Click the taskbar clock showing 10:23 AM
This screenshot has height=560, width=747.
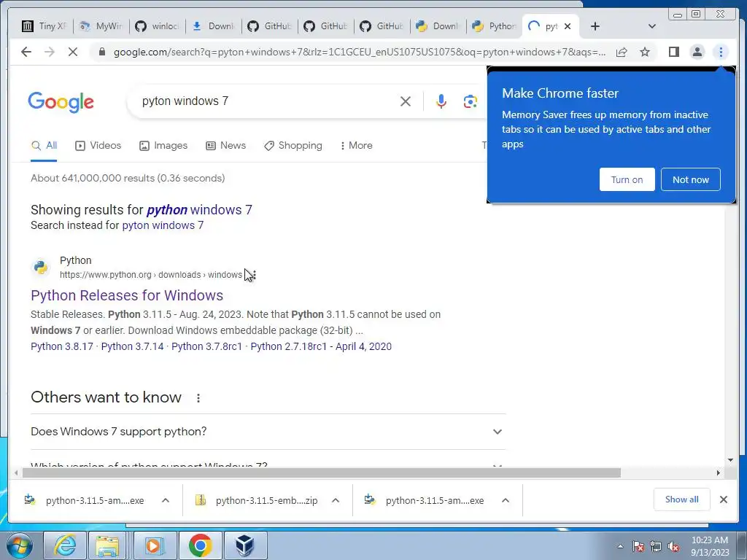coord(710,546)
